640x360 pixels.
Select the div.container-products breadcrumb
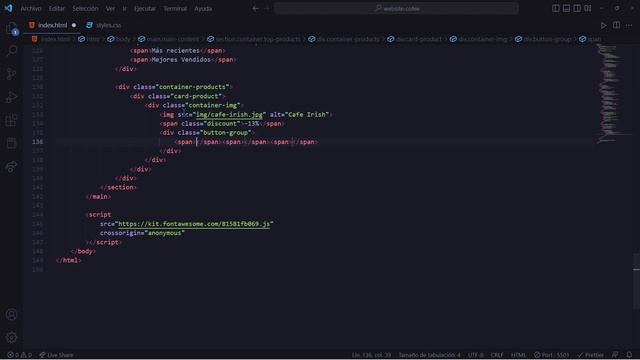(344, 39)
